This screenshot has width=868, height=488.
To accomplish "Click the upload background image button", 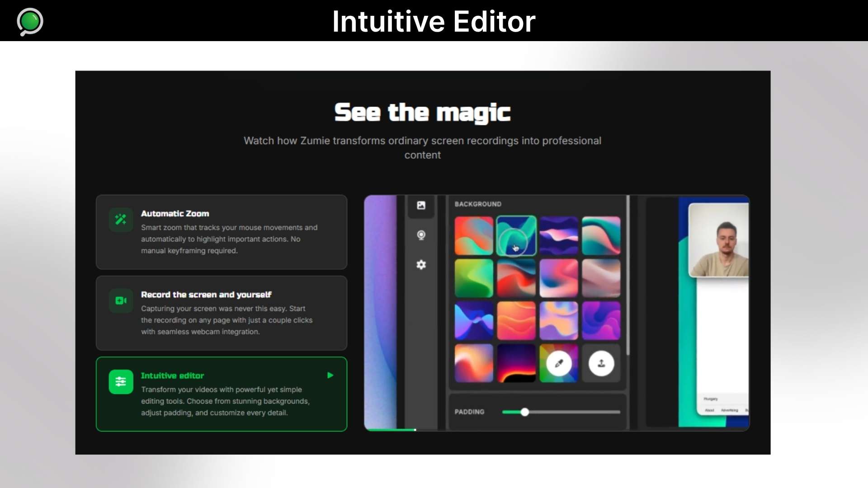I will coord(601,363).
